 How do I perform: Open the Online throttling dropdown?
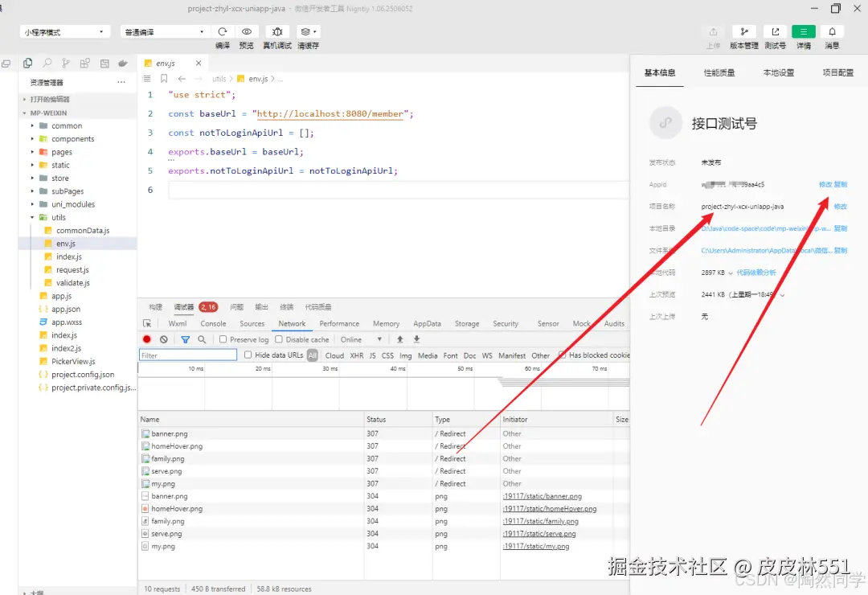pyautogui.click(x=361, y=339)
